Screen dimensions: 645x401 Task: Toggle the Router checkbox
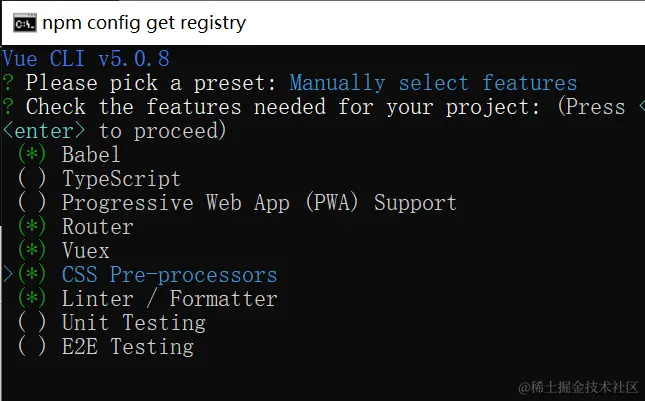click(x=32, y=227)
